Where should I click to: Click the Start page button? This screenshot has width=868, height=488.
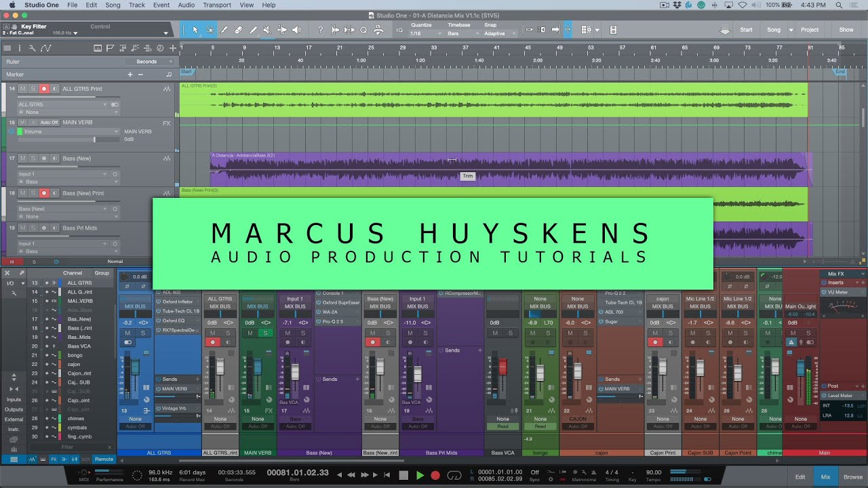(746, 30)
